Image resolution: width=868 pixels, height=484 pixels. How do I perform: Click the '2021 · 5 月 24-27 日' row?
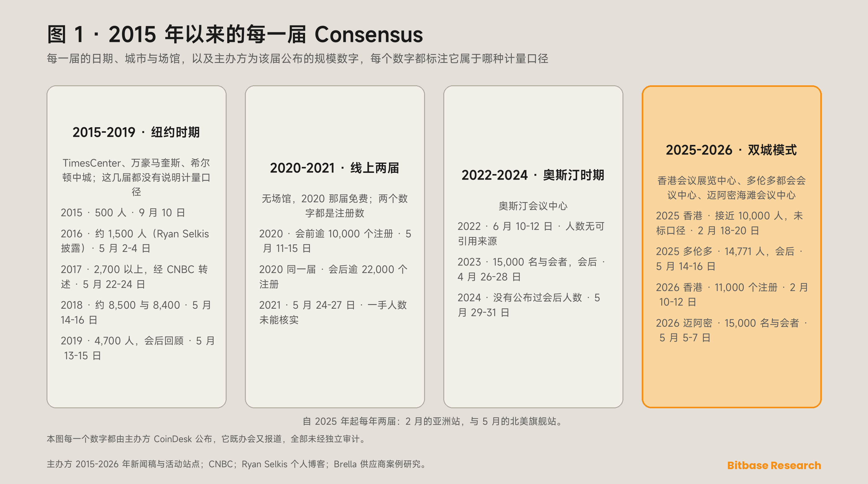pos(333,312)
